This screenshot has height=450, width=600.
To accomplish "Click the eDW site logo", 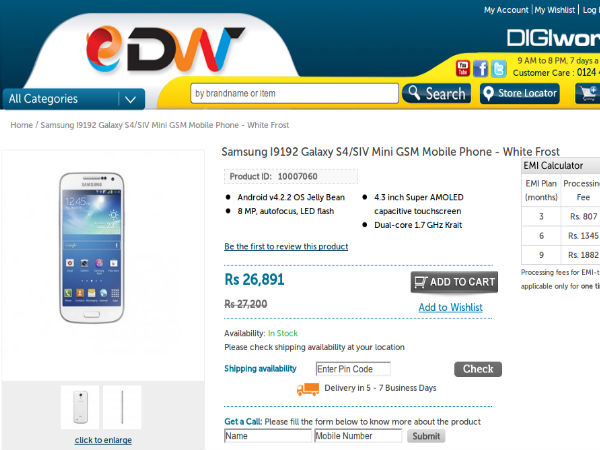I will click(165, 49).
